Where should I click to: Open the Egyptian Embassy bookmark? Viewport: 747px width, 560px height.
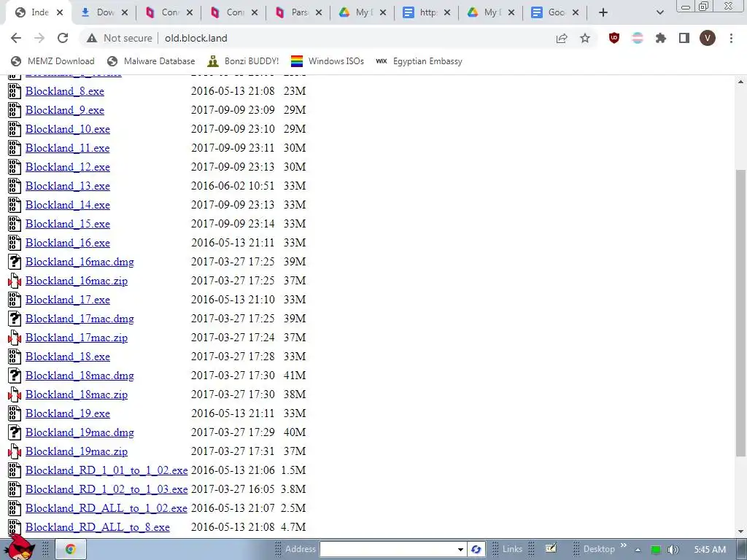419,61
